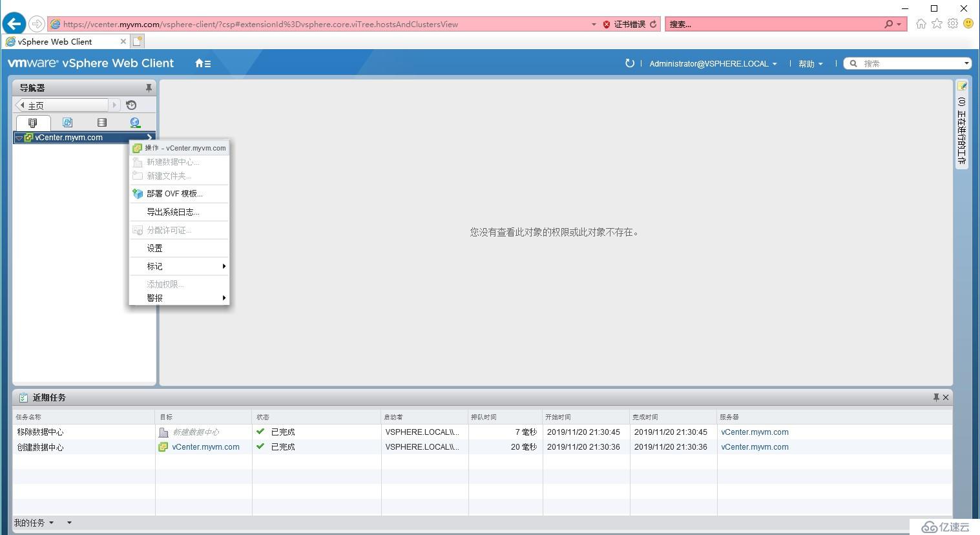980x535 pixels.
Task: Open the browser favorites star icon
Action: pyautogui.click(x=937, y=24)
